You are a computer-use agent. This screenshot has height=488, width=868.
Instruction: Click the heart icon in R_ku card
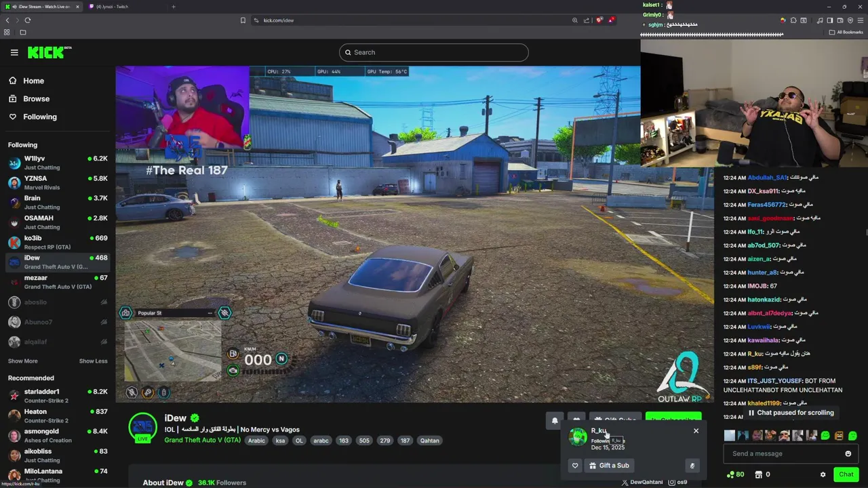(575, 466)
